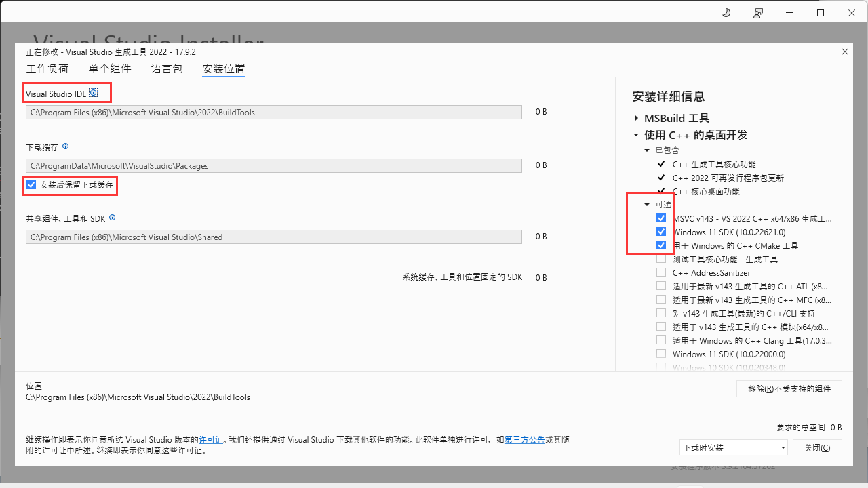This screenshot has width=868, height=488.
Task: Check 测试工具核心功能 - 生成工具
Action: click(661, 259)
